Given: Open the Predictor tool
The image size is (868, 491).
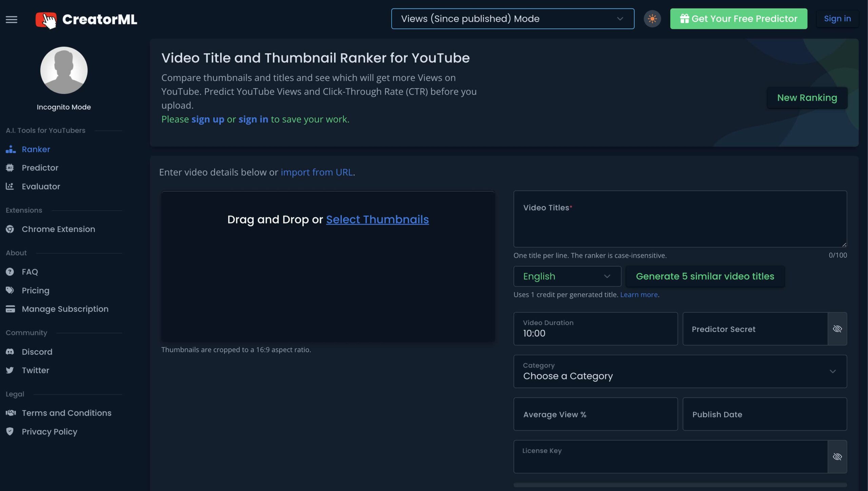Looking at the screenshot, I should pyautogui.click(x=40, y=168).
